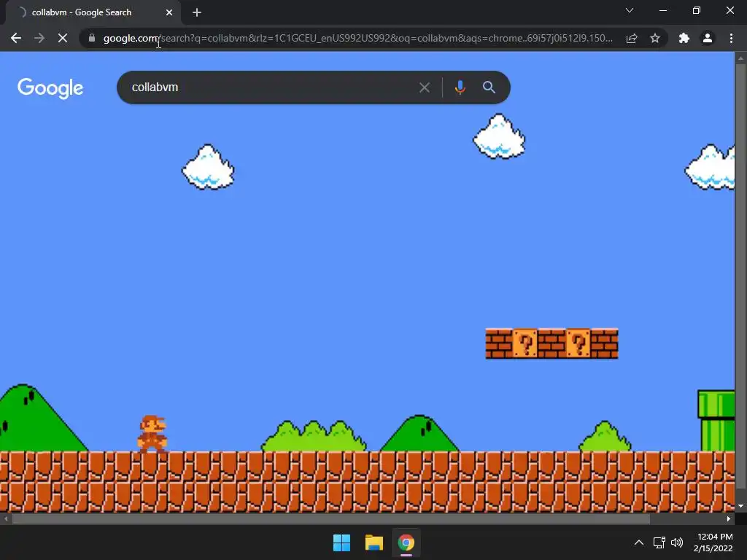Open the network status tray icon
This screenshot has width=747, height=560.
point(659,542)
